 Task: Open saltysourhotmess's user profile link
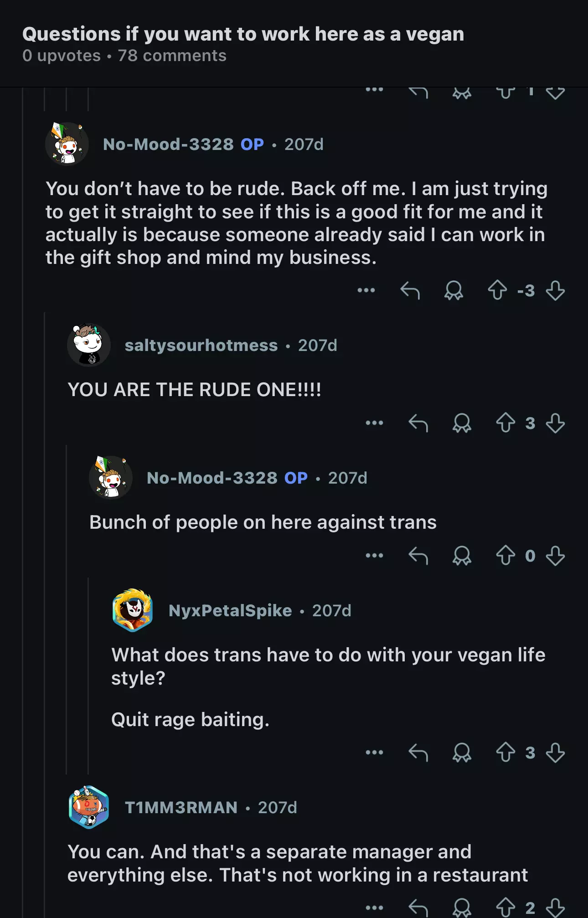(x=201, y=346)
